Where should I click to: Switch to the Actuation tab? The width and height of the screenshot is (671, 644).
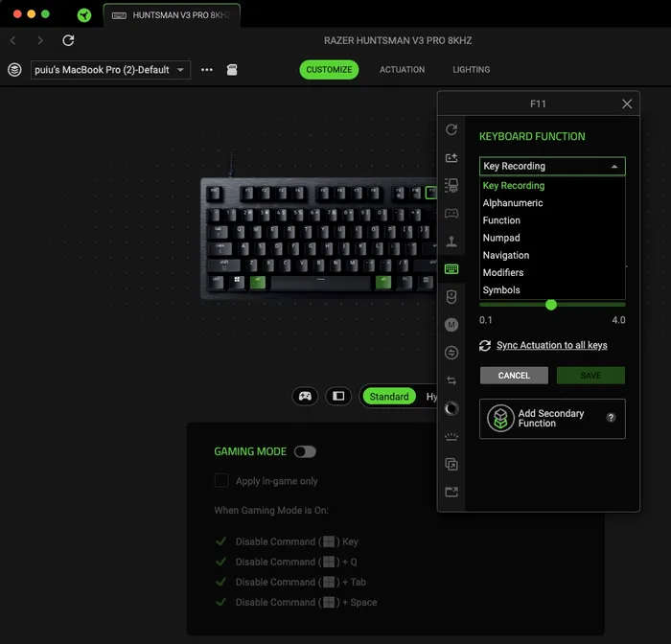tap(403, 70)
